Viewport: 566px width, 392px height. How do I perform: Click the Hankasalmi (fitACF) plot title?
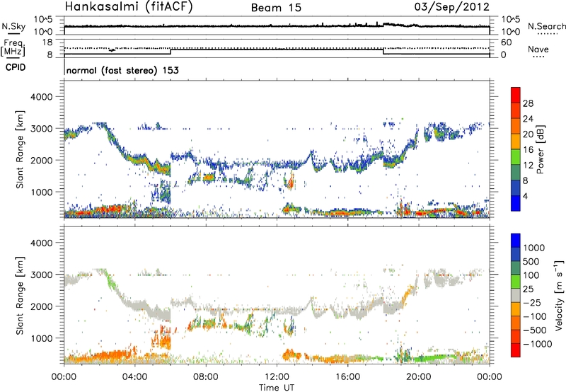pyautogui.click(x=129, y=7)
